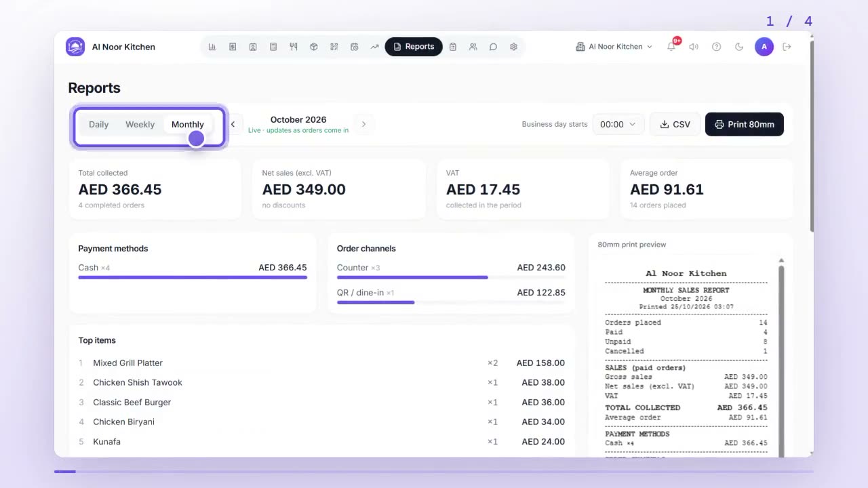
Task: Open the people icon in navigation
Action: 473,47
